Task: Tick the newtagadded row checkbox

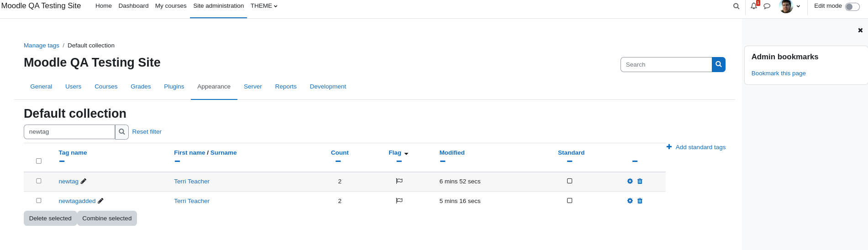Action: [x=39, y=201]
